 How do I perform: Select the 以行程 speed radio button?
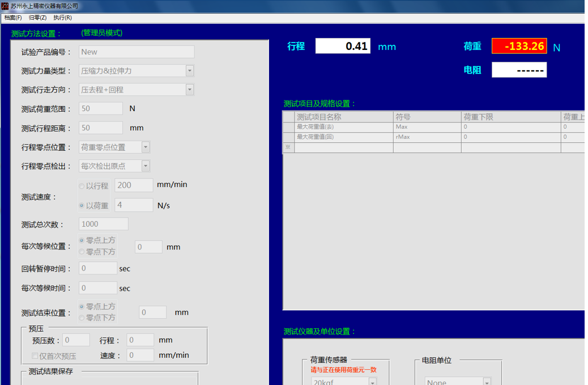[x=82, y=186]
